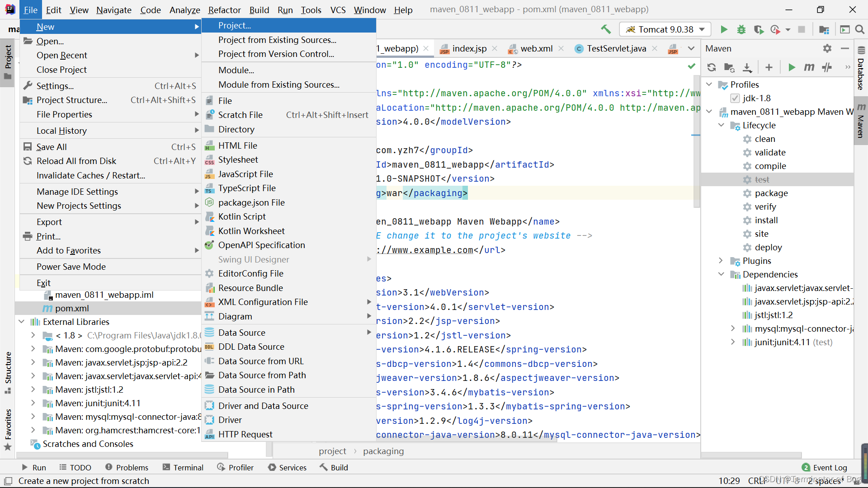
Task: Click the status bar tool windows toggle icon
Action: (x=8, y=481)
